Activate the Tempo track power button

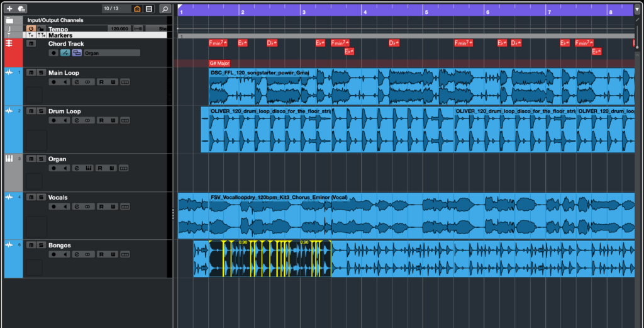tap(31, 29)
